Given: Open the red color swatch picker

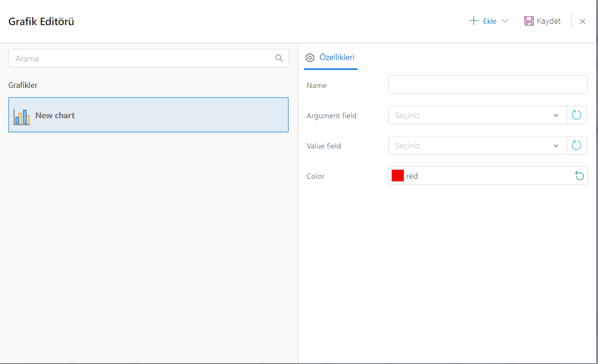Looking at the screenshot, I should pyautogui.click(x=398, y=175).
